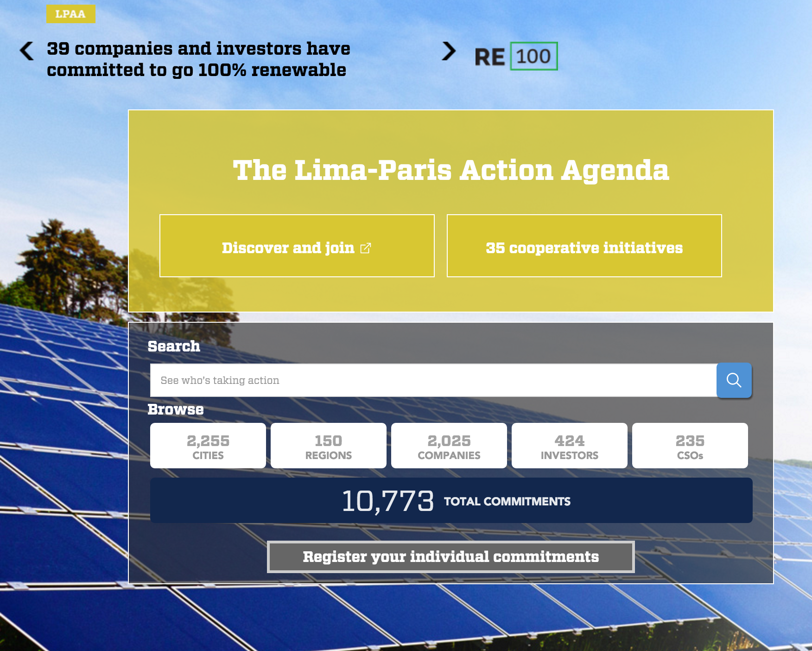Click the Browse section heading
Image resolution: width=812 pixels, height=651 pixels.
[176, 409]
